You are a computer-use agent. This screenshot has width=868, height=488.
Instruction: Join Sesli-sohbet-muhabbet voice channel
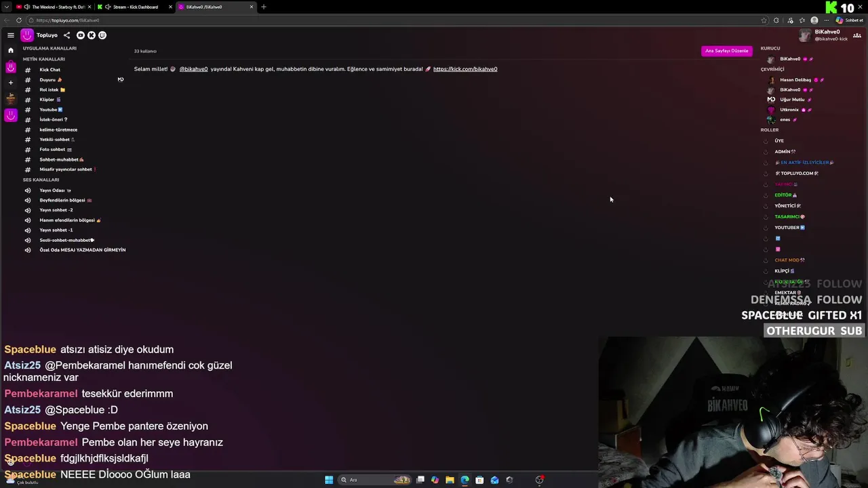pyautogui.click(x=66, y=240)
